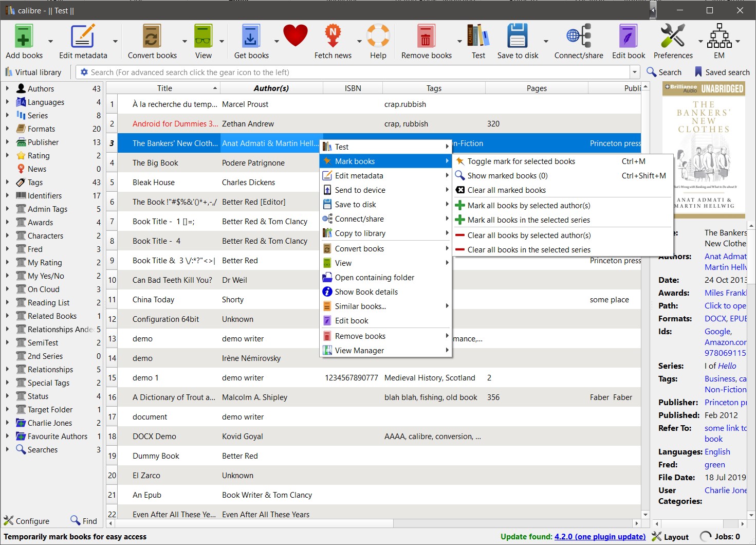Viewport: 756px width, 545px height.
Task: Expand the Authors category in tag browser
Action: 7,88
